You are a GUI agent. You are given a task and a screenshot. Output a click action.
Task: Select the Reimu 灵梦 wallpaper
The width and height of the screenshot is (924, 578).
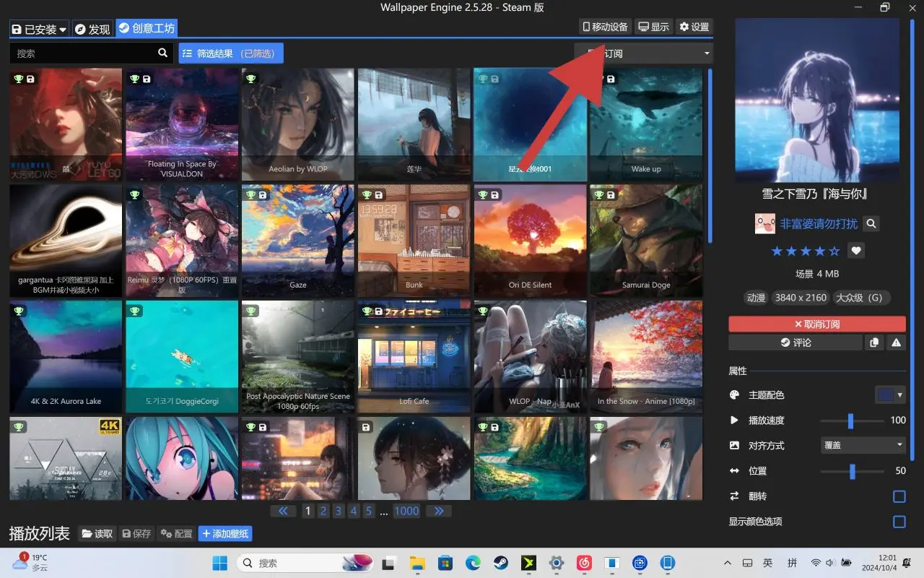[182, 241]
